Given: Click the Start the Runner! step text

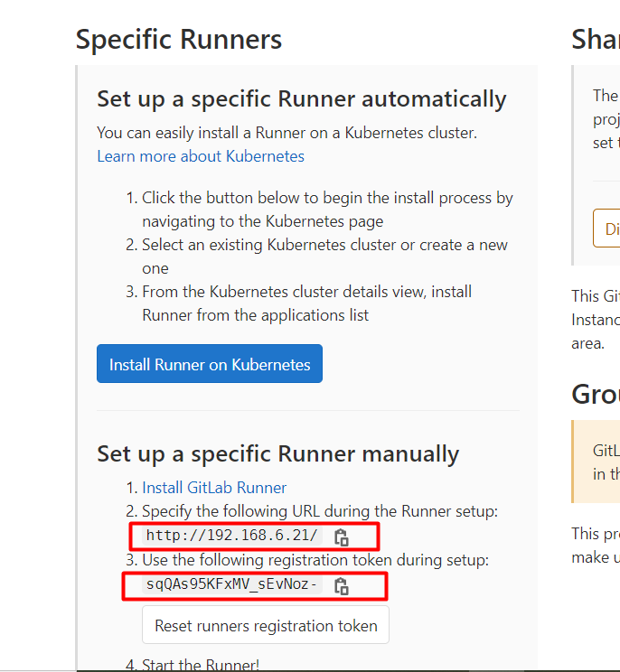Looking at the screenshot, I should pos(201,664).
